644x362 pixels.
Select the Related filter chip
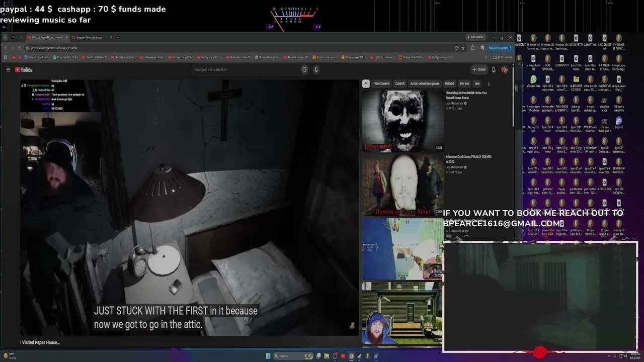[450, 83]
